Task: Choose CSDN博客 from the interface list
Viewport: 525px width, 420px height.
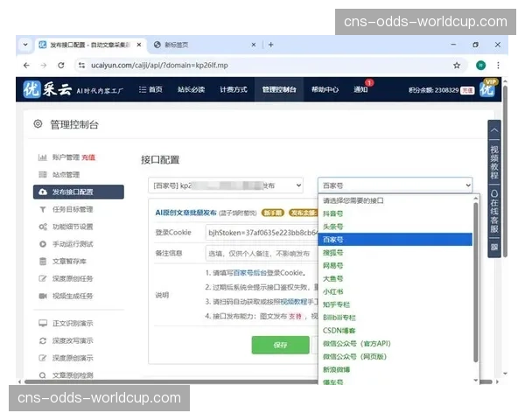Action: [395, 331]
